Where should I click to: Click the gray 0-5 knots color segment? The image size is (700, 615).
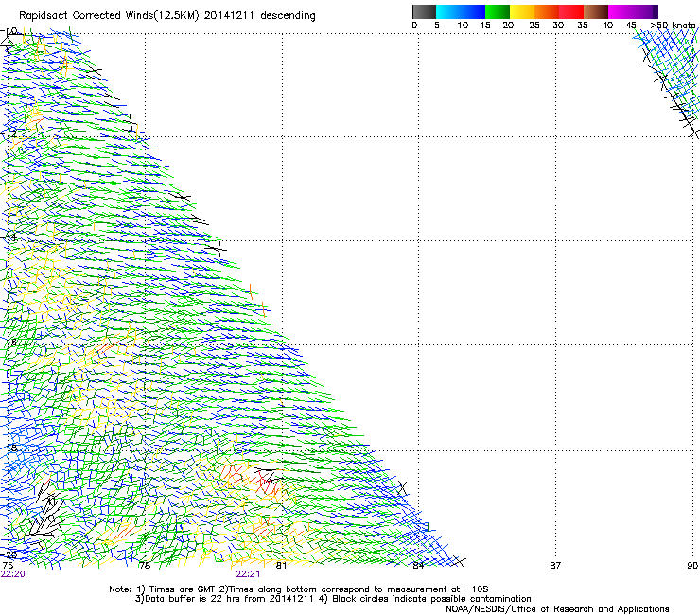coord(424,11)
